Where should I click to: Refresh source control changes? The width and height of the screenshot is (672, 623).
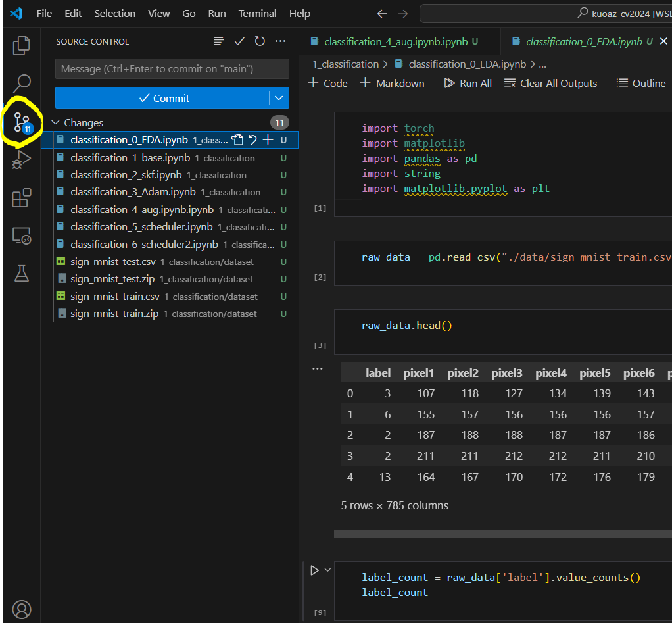(260, 41)
